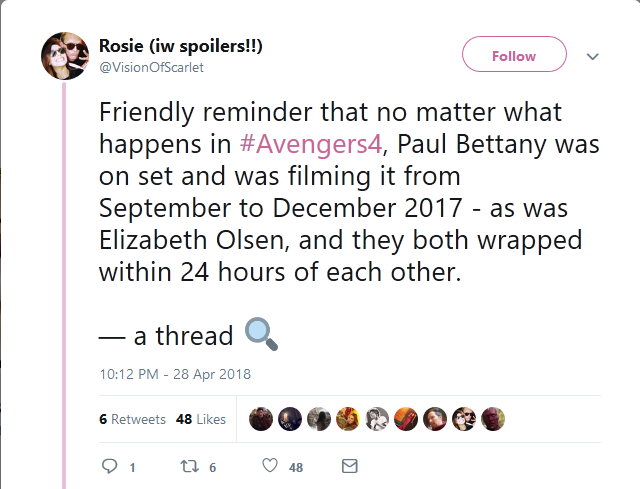The image size is (640, 489).
Task: Click the last liker avatar in the row
Action: coord(493,419)
